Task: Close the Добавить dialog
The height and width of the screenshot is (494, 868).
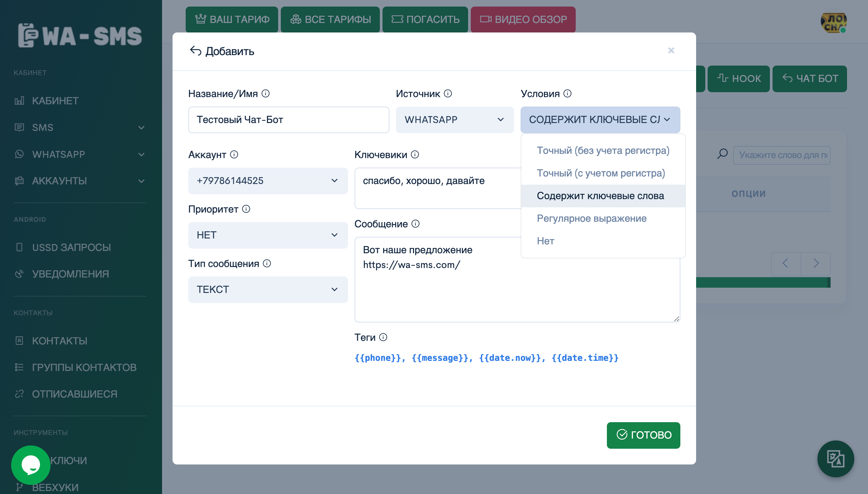Action: (671, 51)
